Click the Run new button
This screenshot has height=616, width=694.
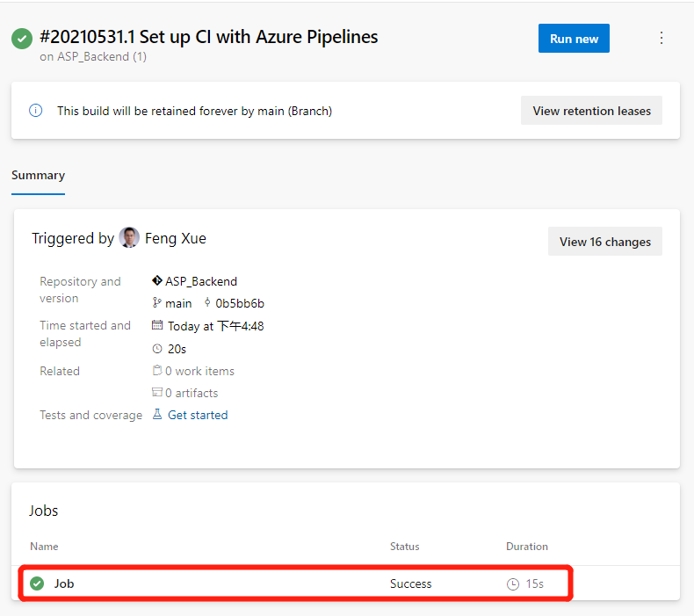pos(574,39)
